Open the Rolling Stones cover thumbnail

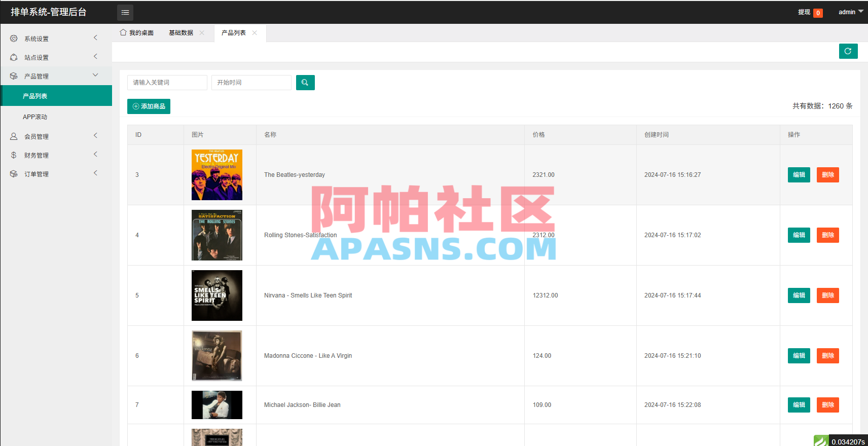click(x=217, y=235)
